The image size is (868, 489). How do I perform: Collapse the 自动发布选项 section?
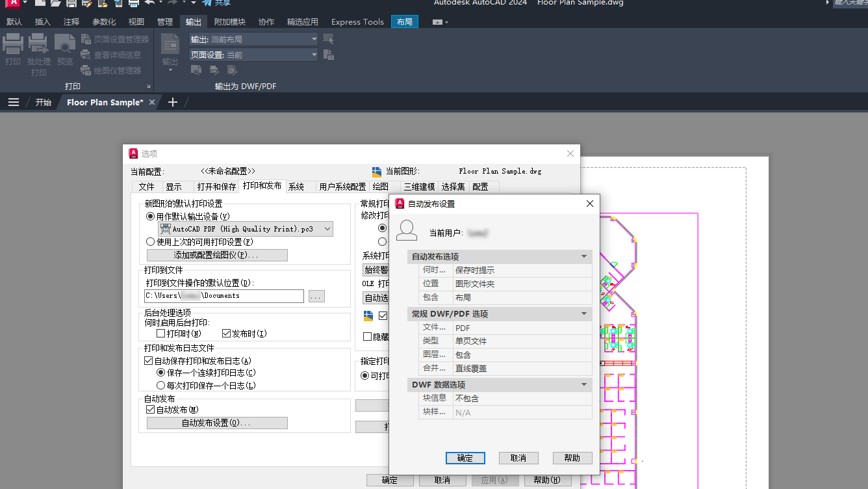[x=584, y=257]
